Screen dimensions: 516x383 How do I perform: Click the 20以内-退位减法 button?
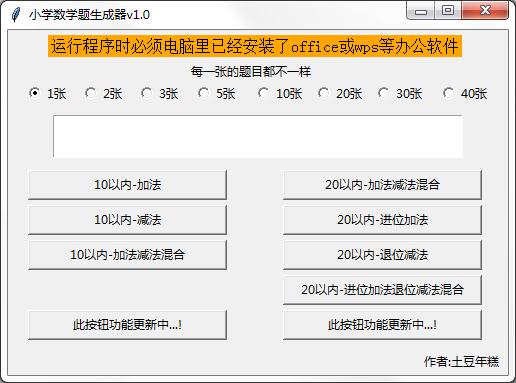pos(382,255)
